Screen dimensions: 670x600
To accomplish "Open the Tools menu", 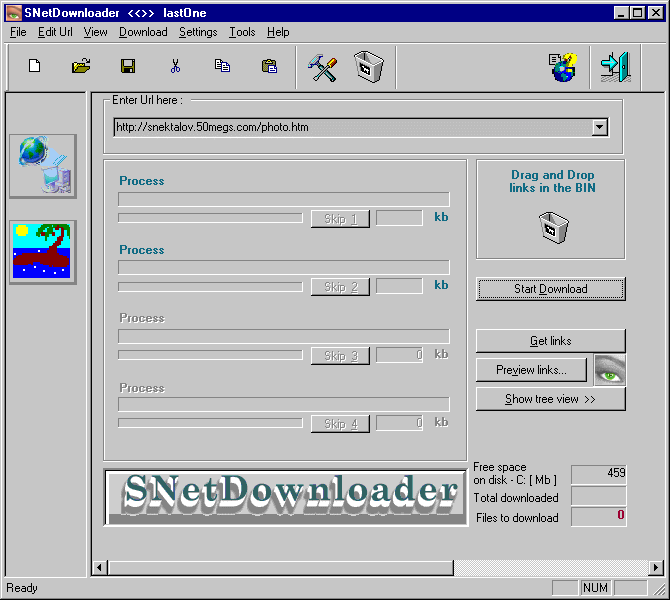I will coord(242,32).
